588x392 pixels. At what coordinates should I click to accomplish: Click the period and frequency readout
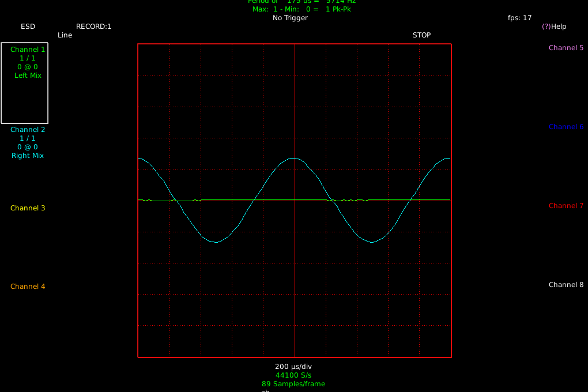pyautogui.click(x=301, y=2)
